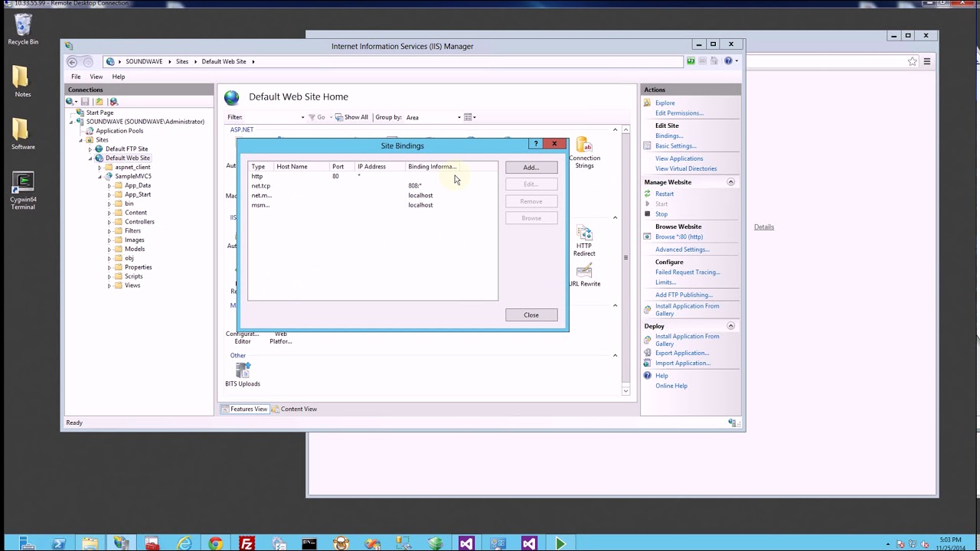Open Explore link in Actions pane
This screenshot has width=980, height=551.
(665, 103)
